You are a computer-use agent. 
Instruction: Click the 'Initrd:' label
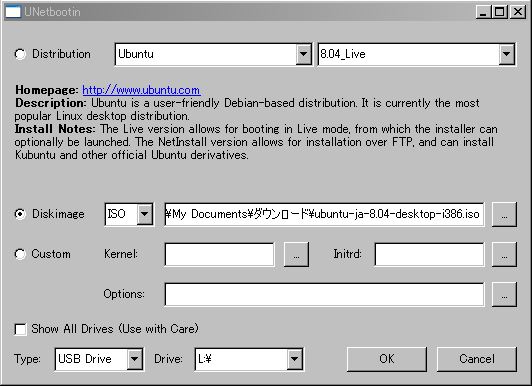(x=347, y=254)
